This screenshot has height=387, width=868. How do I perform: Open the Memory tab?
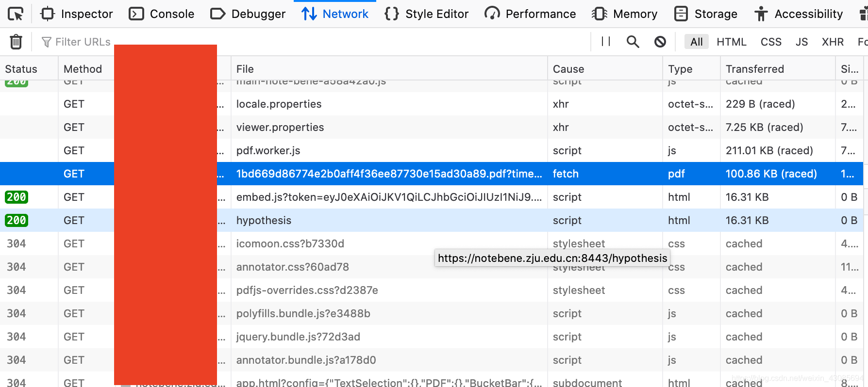(625, 14)
